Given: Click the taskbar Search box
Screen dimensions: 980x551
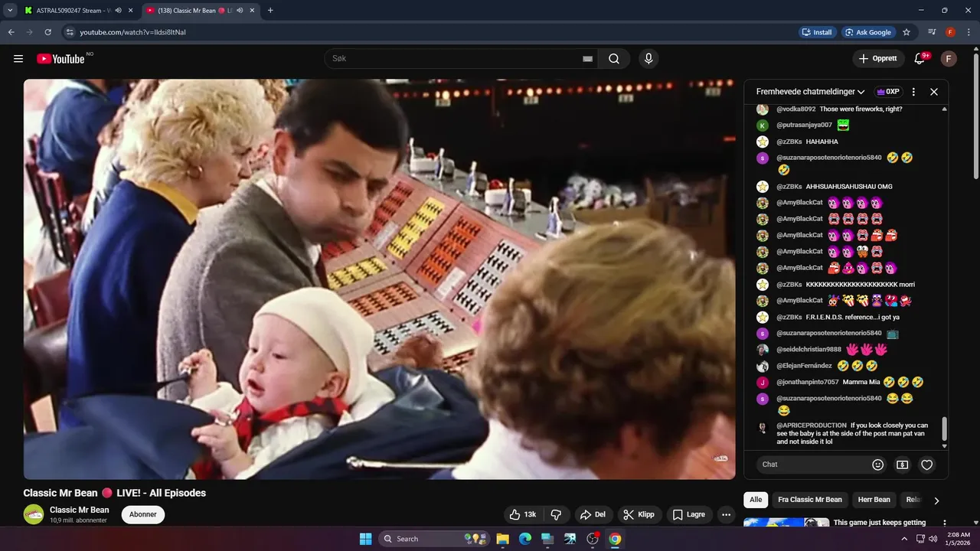Looking at the screenshot, I should coord(434,539).
